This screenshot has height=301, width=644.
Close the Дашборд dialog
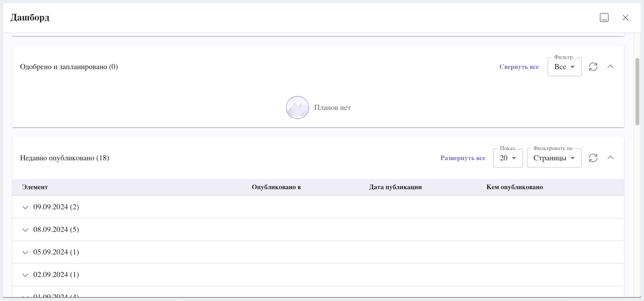[x=625, y=17]
